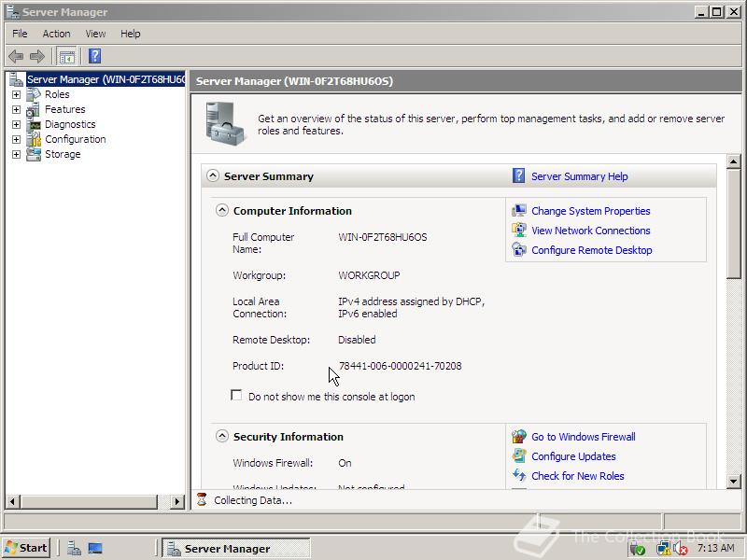Click the WORKGROUP value text
Screen dimensions: 747x560
click(369, 275)
